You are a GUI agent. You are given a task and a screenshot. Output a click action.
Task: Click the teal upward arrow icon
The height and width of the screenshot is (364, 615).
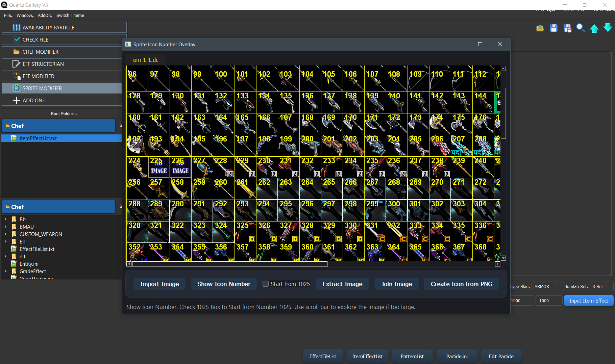[594, 28]
